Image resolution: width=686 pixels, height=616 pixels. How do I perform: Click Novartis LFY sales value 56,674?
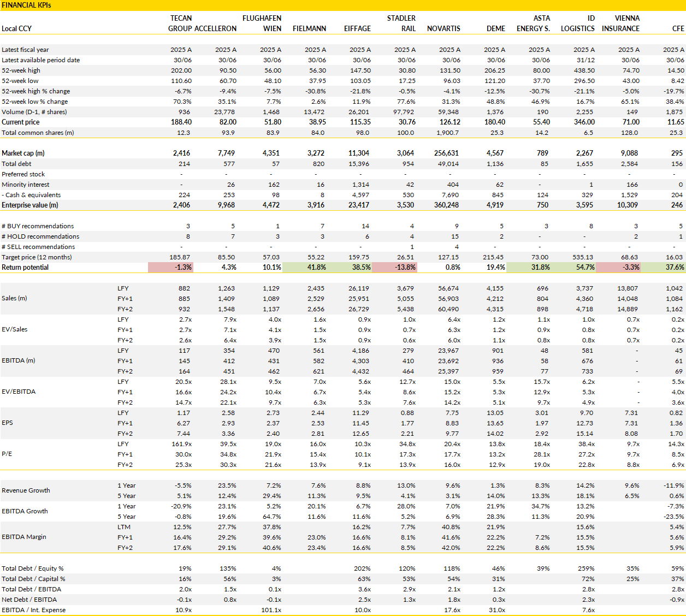(449, 288)
